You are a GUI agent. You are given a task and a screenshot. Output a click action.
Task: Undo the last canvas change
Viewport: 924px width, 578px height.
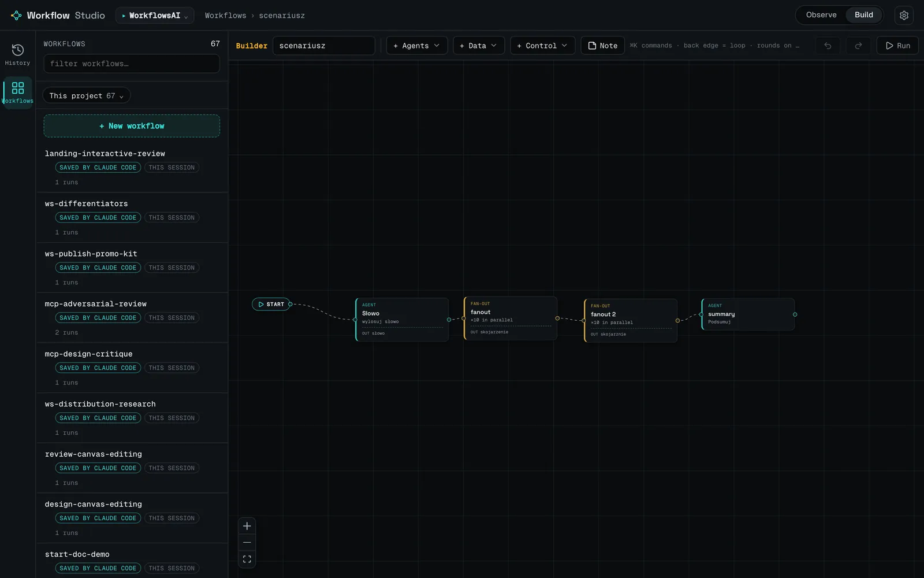828,46
